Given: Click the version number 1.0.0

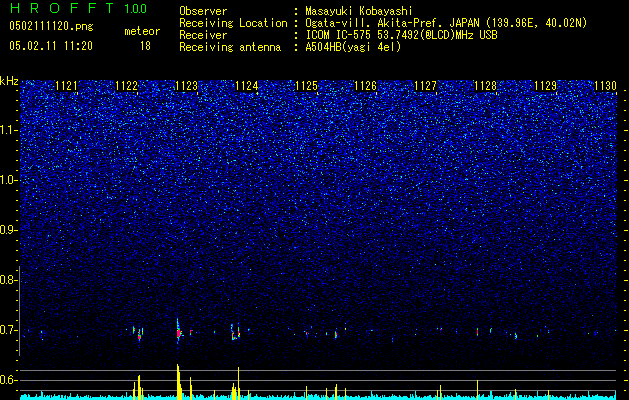Looking at the screenshot, I should [136, 9].
